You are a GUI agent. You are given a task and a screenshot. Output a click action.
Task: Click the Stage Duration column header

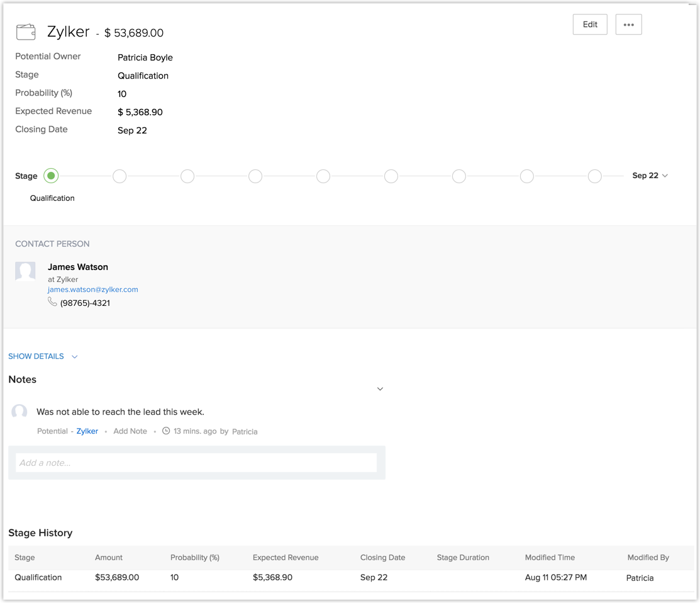point(463,557)
